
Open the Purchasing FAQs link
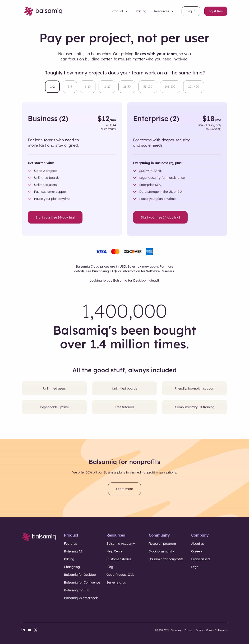click(105, 271)
